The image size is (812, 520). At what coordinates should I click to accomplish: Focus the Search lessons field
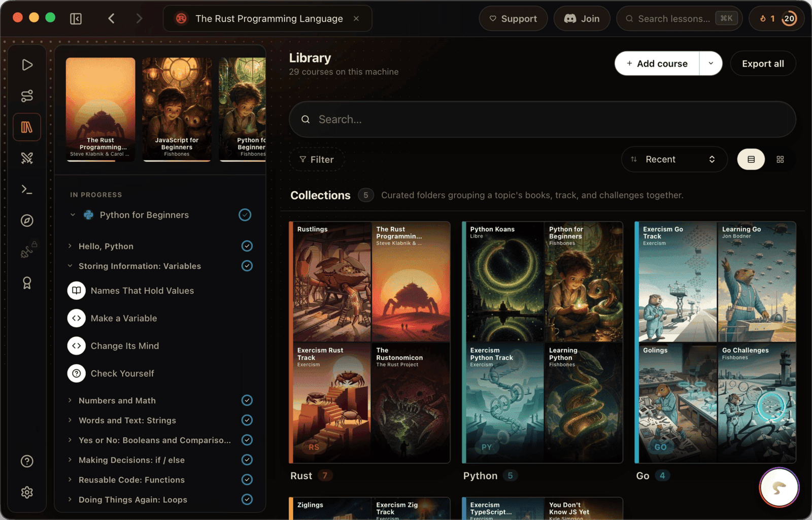click(x=679, y=19)
